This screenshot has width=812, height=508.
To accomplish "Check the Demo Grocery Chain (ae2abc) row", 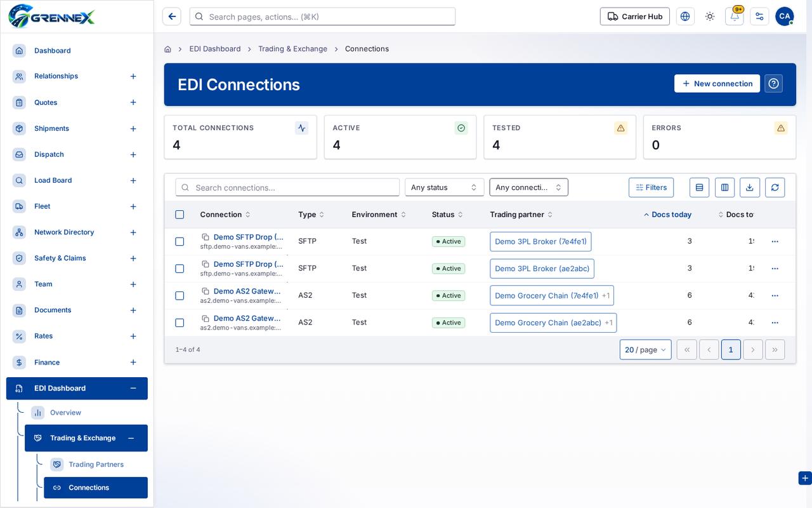I will tap(180, 323).
